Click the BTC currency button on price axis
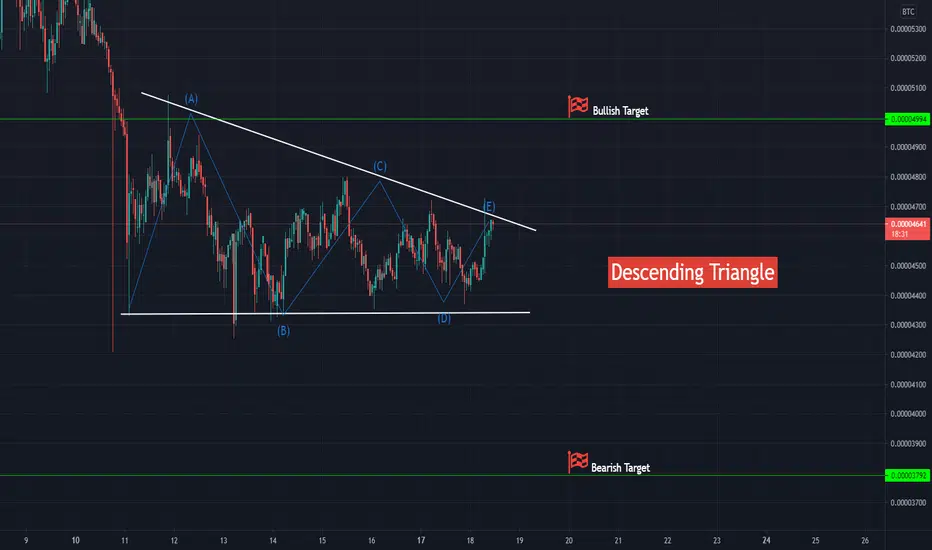Screen dimensions: 932x550 [908, 11]
